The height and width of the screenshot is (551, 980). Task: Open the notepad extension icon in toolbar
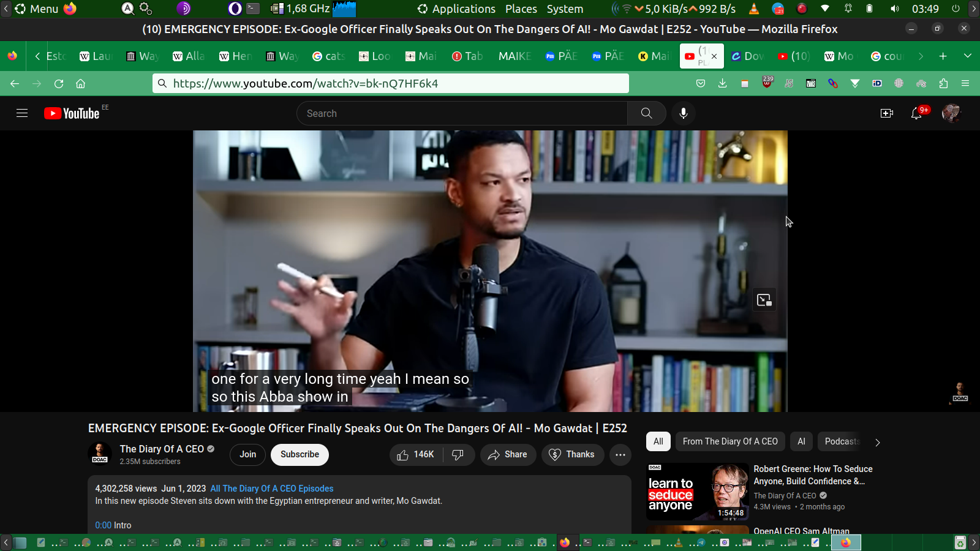coord(745,83)
